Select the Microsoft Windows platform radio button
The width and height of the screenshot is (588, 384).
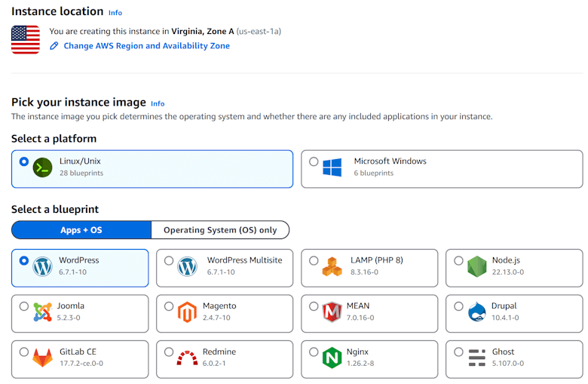[314, 161]
